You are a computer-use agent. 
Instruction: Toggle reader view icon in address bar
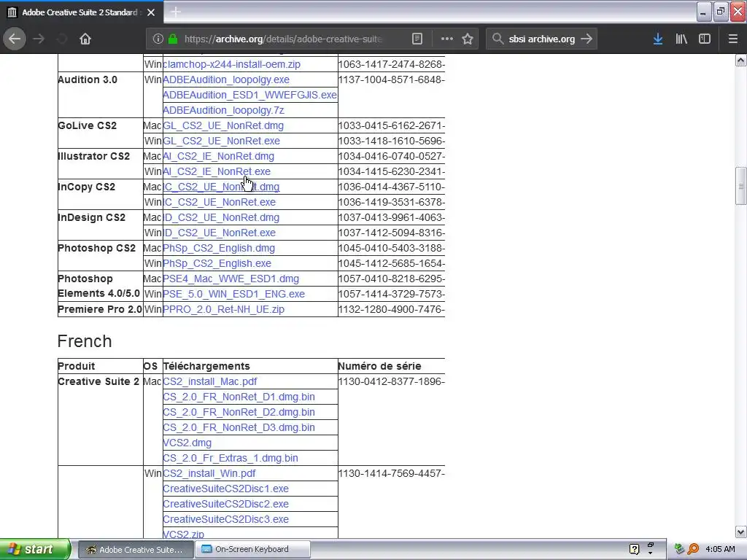click(x=417, y=39)
